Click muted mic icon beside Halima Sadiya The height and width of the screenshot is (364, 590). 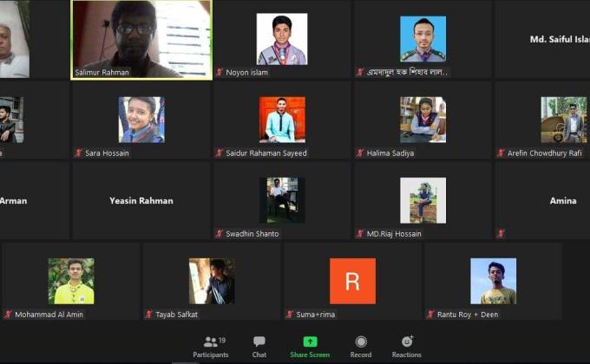click(x=360, y=153)
